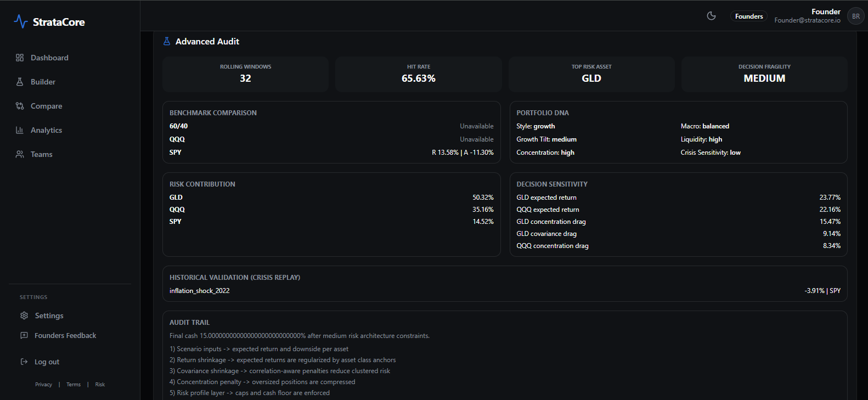The height and width of the screenshot is (400, 868).
Task: Click audit step 5 Risk profile layer
Action: 250,393
